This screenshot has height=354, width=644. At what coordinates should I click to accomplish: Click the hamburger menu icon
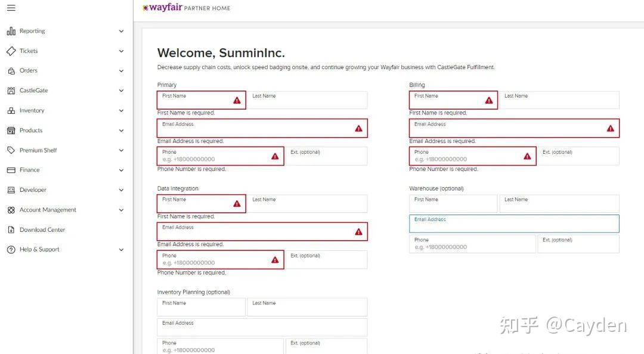point(11,8)
